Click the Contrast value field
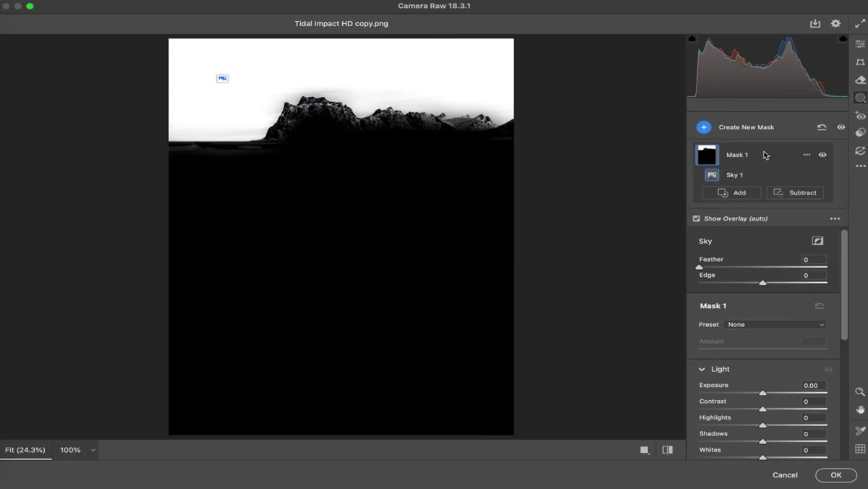Image resolution: width=868 pixels, height=489 pixels. click(814, 401)
